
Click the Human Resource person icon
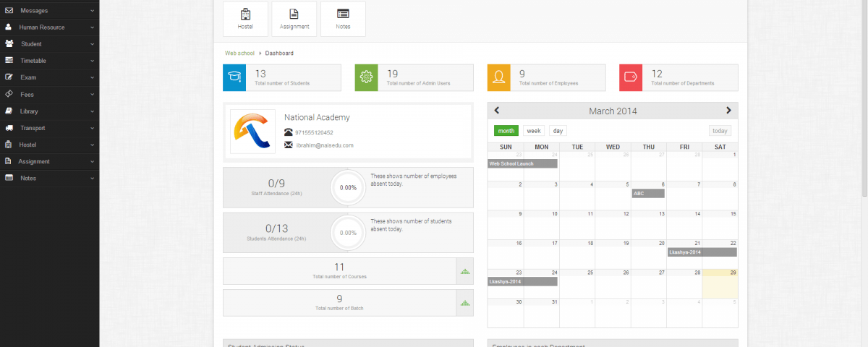point(8,27)
